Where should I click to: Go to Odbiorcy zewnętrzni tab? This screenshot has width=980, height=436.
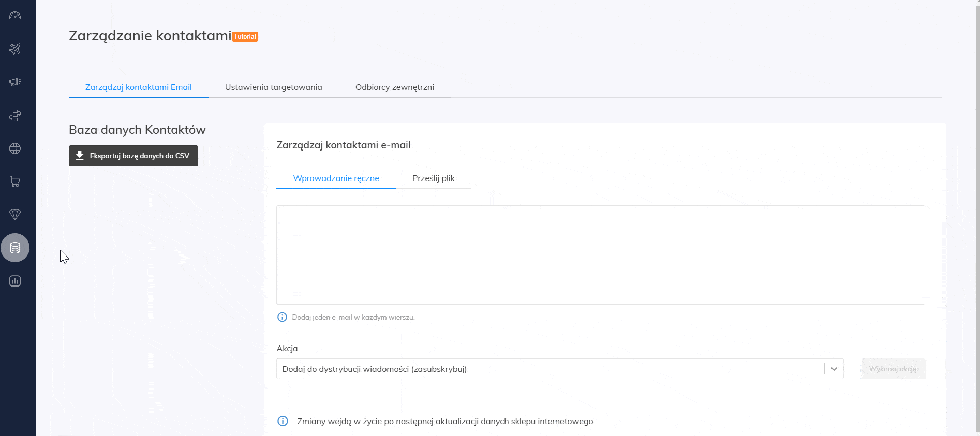pos(395,87)
